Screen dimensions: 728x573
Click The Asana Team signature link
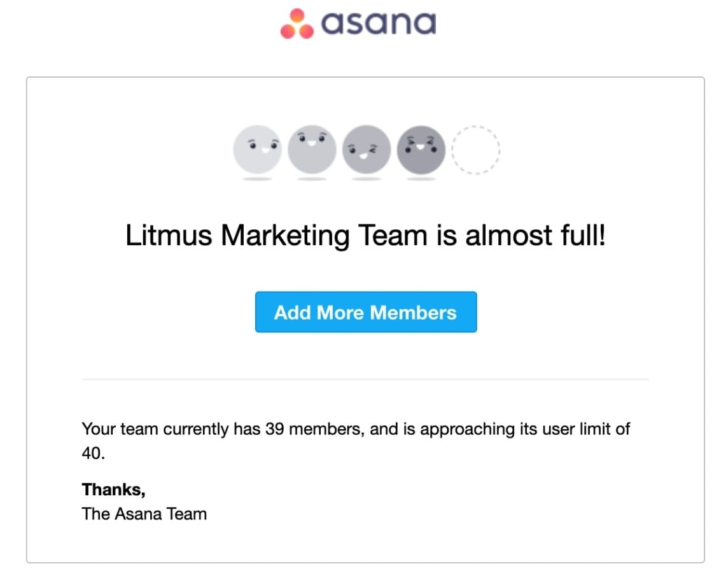(x=144, y=513)
